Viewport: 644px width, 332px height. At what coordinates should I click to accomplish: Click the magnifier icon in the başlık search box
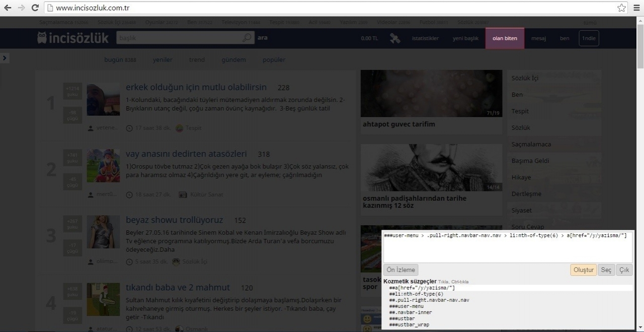point(247,38)
